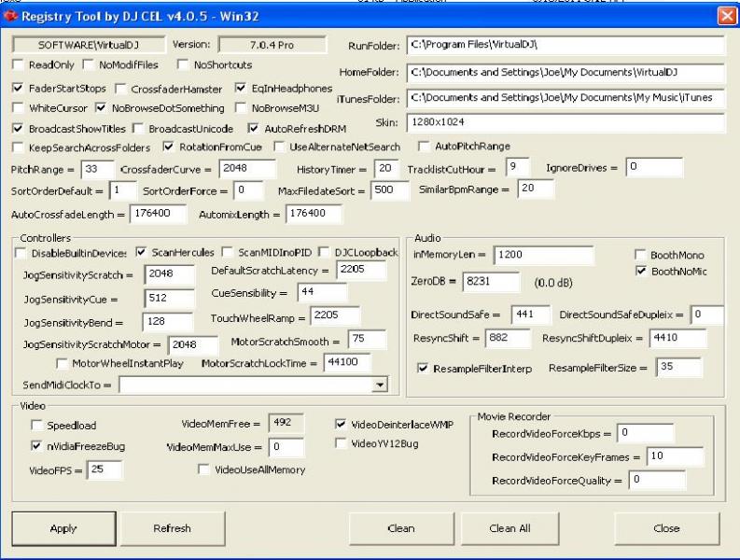This screenshot has width=740, height=560.
Task: Open the SendMidiClockTo dropdown arrow
Action: (380, 385)
